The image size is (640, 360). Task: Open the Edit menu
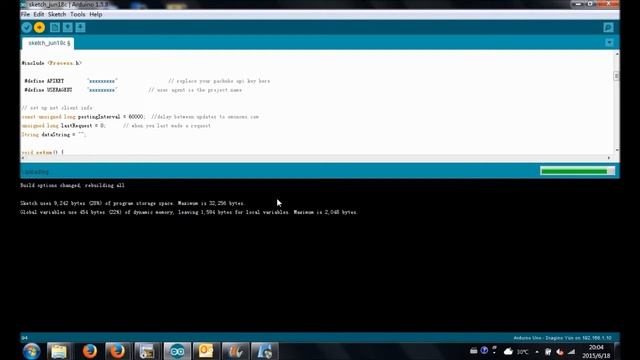coord(39,14)
